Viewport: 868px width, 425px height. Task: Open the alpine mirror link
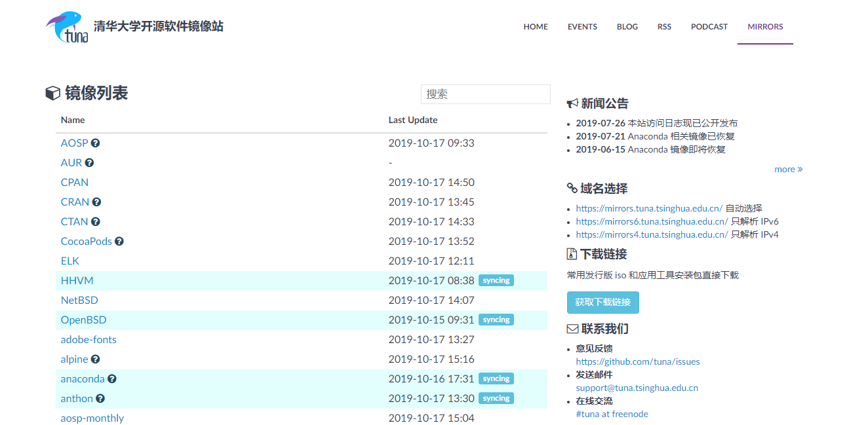(75, 359)
